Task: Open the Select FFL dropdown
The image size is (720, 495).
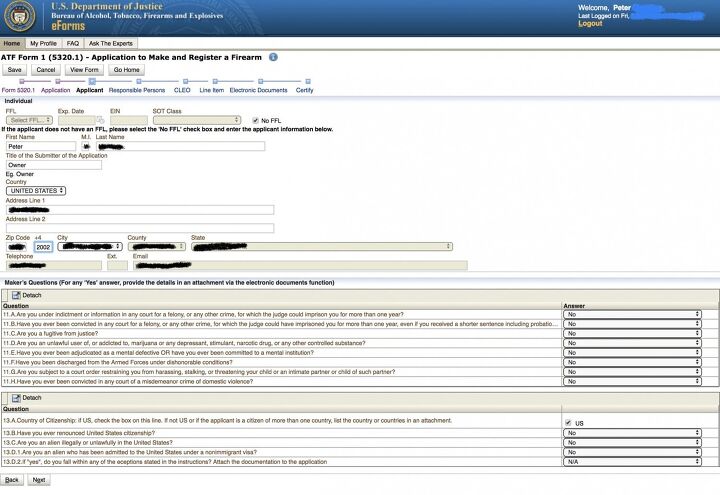Action: point(29,120)
